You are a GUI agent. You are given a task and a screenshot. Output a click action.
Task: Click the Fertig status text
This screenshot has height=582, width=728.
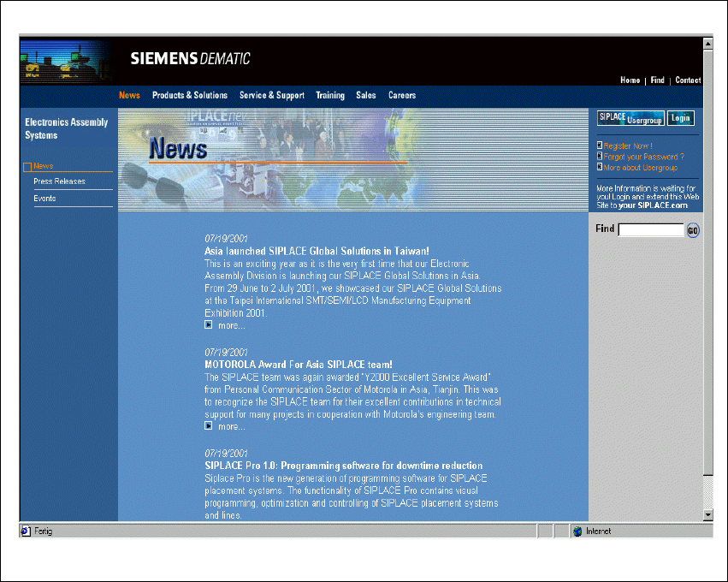43,531
